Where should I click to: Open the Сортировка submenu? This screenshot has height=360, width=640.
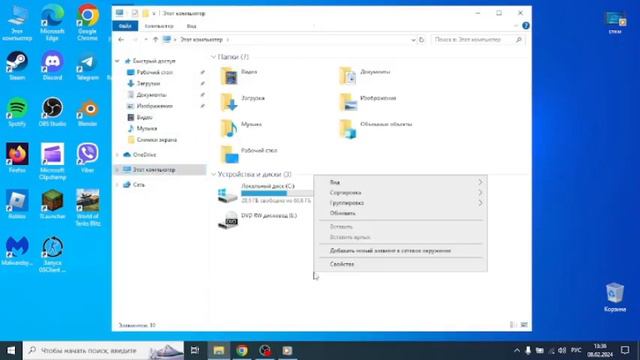[x=400, y=192]
